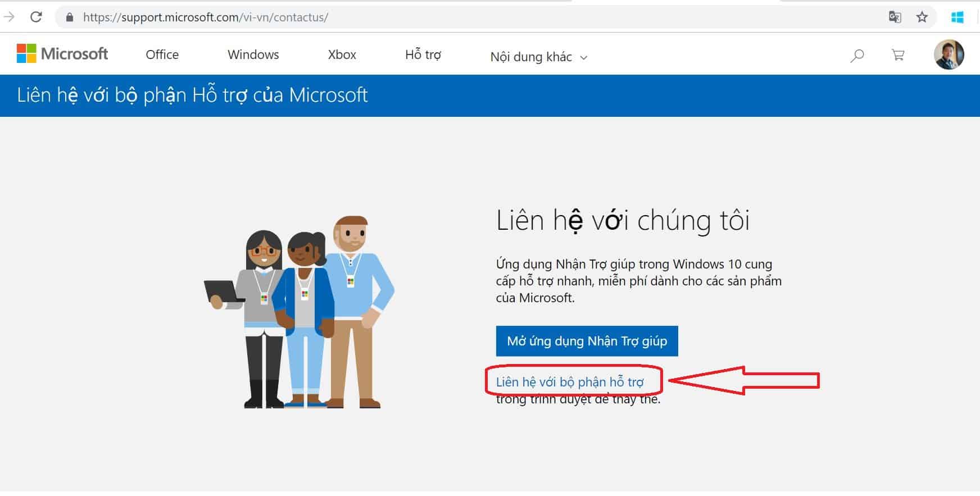Bookmark this page with the star
This screenshot has width=980, height=496.
[x=922, y=17]
